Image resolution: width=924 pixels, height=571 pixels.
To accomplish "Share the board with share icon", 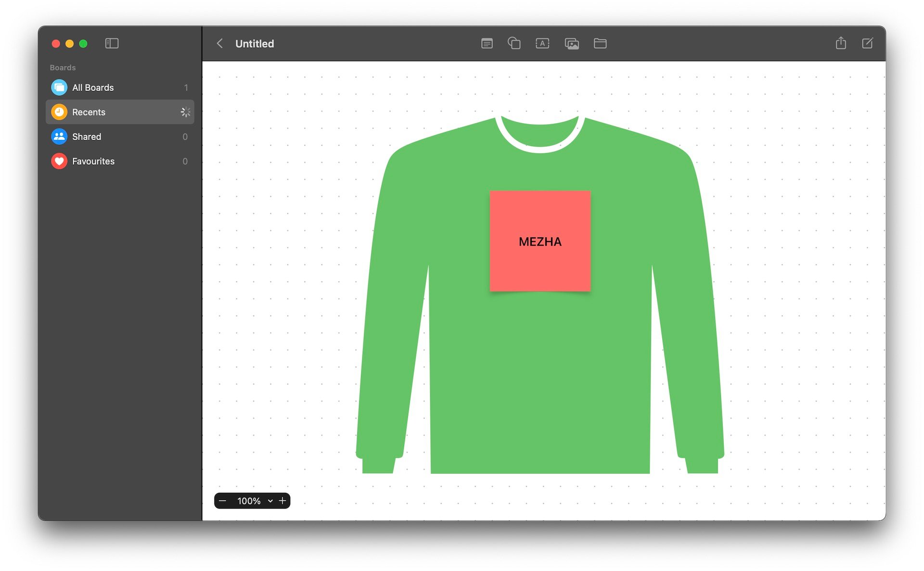I will 841,43.
